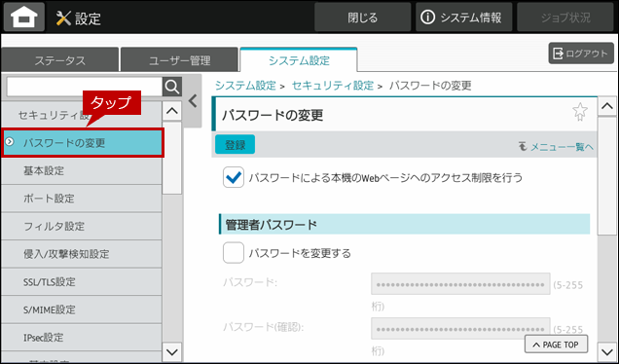Click the パスワード input field

click(x=460, y=284)
